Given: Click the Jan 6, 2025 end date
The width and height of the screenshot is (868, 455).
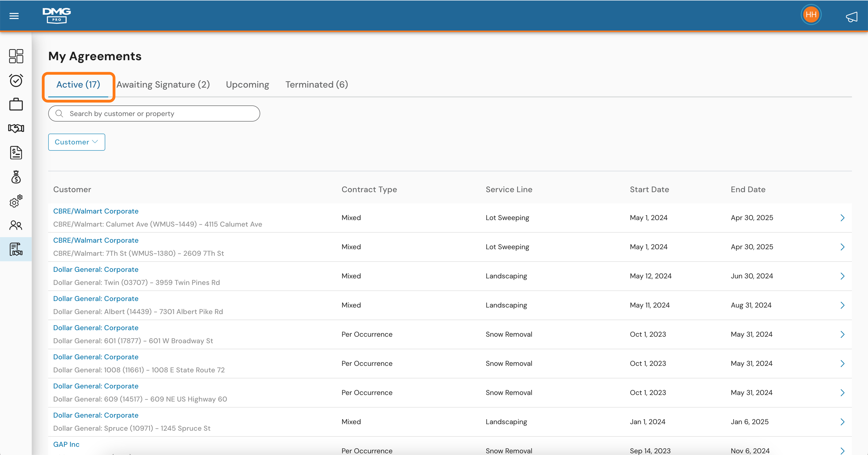Looking at the screenshot, I should (749, 422).
